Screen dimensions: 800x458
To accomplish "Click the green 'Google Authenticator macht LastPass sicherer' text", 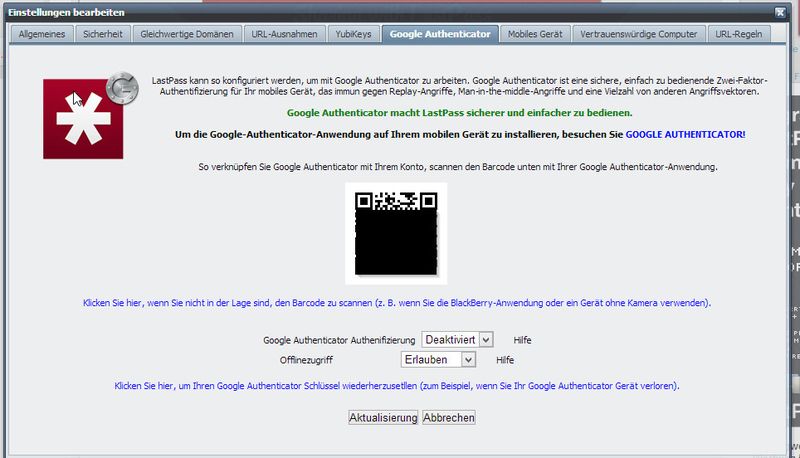I will coord(459,113).
